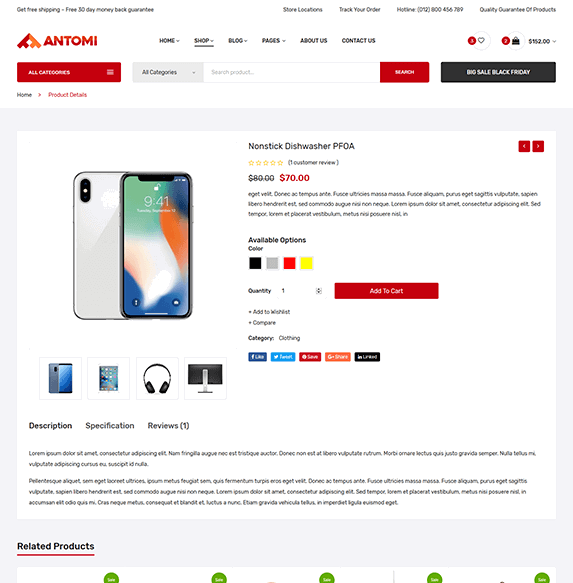Add the product to cart
This screenshot has width=573, height=583.
click(x=386, y=291)
